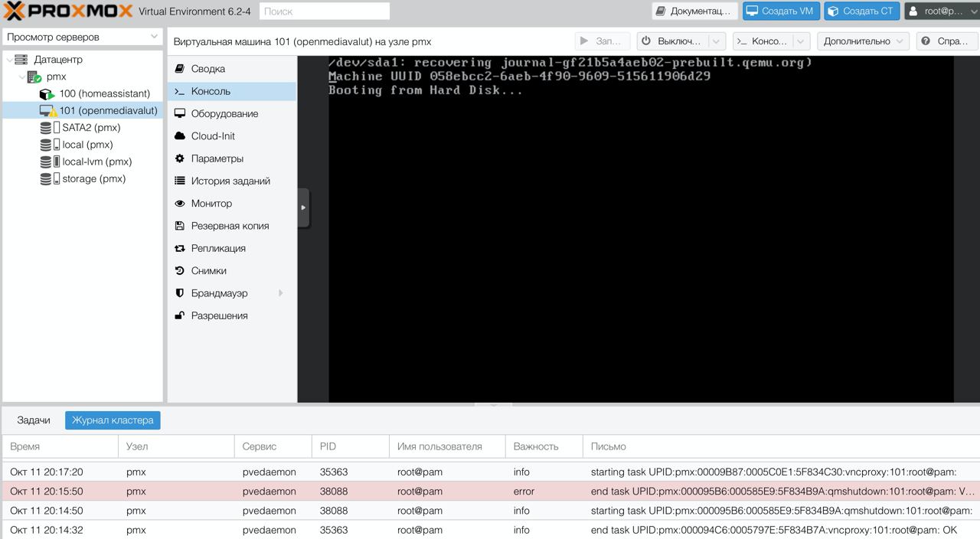Viewport: 980px width, 539px height.
Task: Click the Datacenter server icon in tree
Action: (21, 59)
